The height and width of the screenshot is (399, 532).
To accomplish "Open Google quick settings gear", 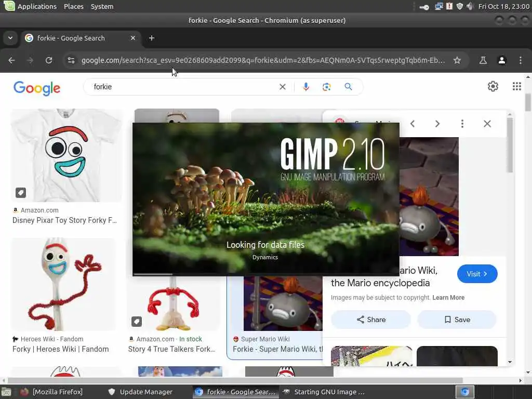I will 493,87.
